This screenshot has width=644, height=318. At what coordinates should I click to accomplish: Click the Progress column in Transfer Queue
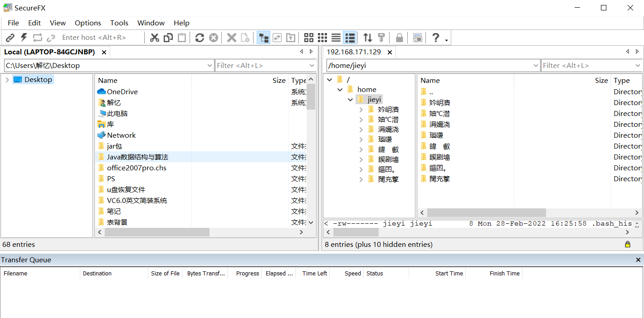pyautogui.click(x=244, y=273)
